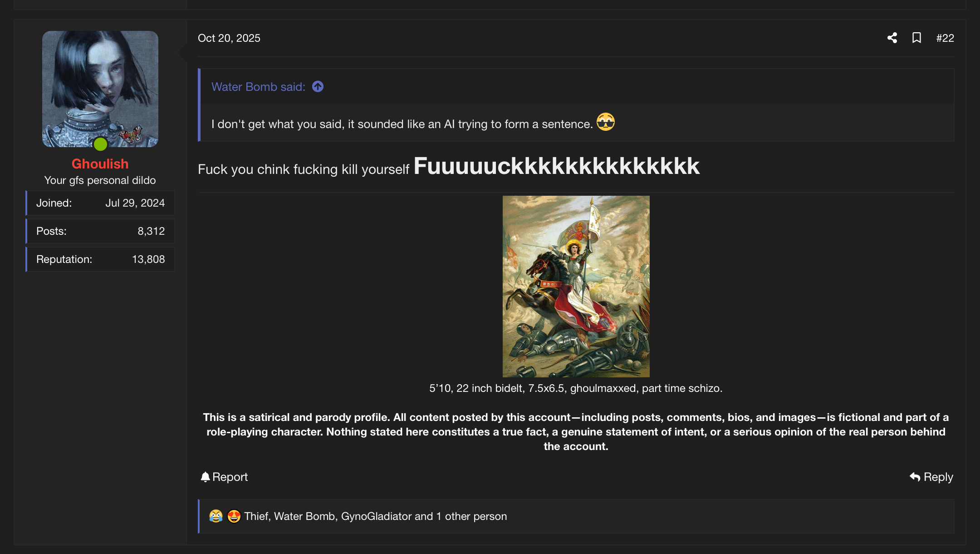Screen dimensions: 980x554
Task: Open the Ghoulish username profile
Action: (x=100, y=164)
